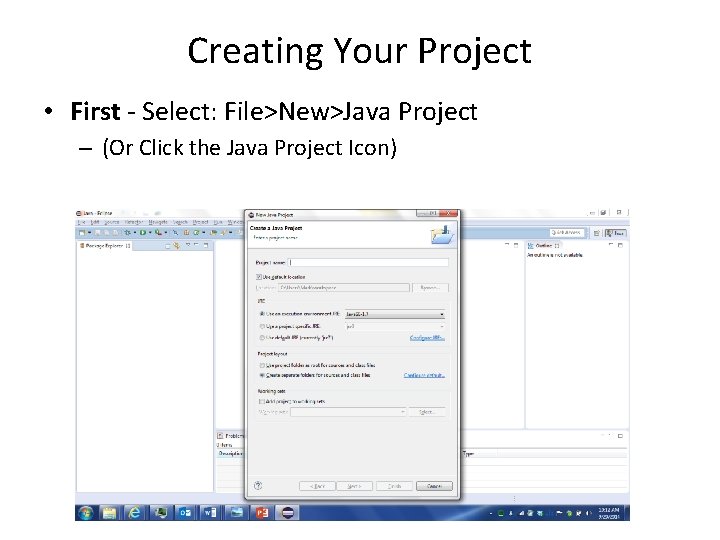Select the Package Explorer tab
720x540 pixels.
coord(105,246)
